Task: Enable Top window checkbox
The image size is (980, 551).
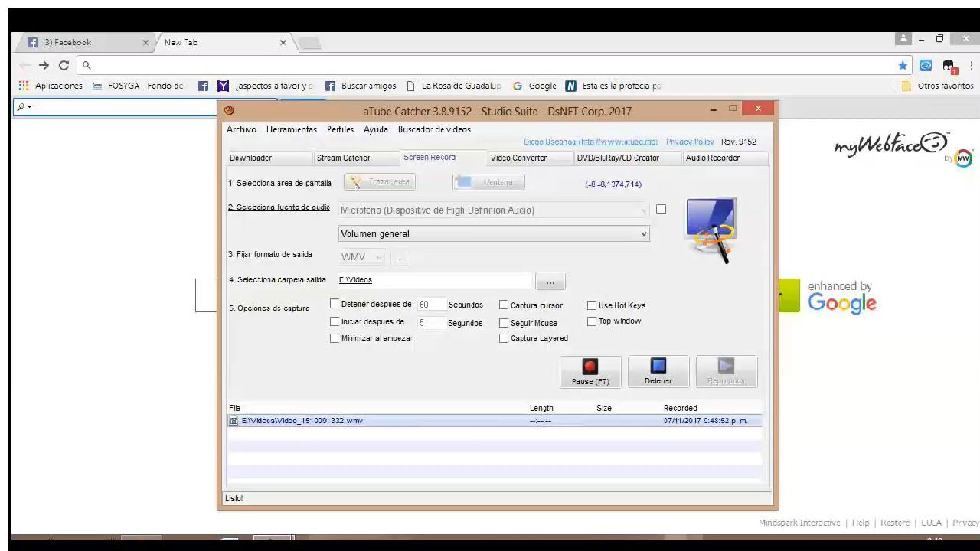Action: (592, 321)
